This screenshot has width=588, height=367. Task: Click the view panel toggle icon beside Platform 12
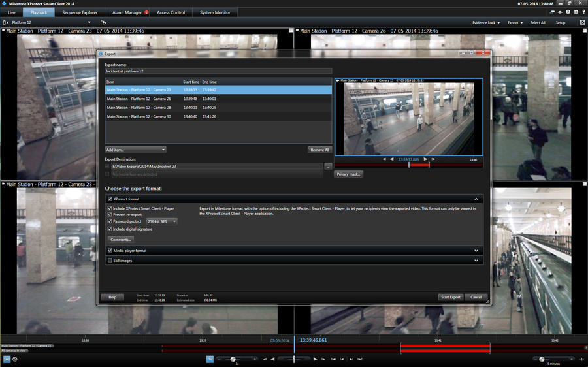point(5,22)
